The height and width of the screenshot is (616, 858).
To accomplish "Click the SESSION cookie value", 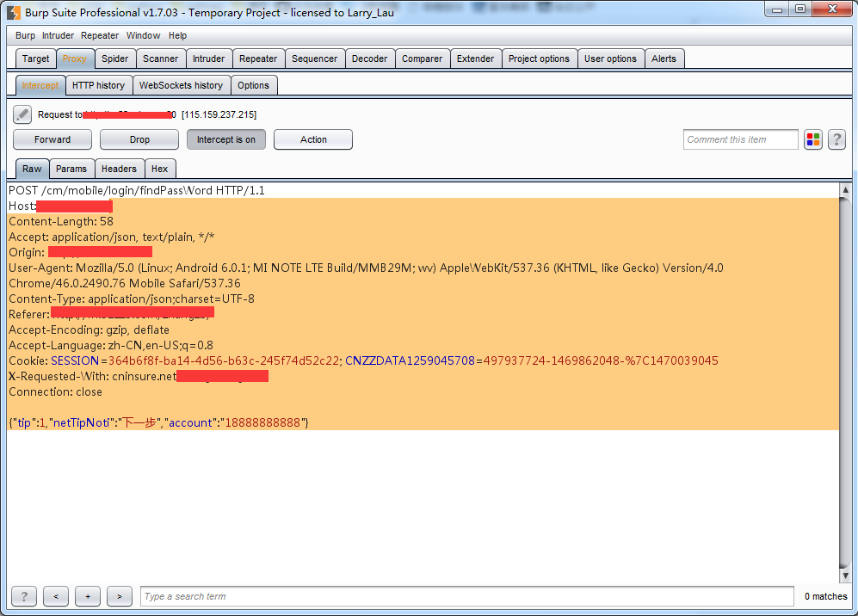I will pyautogui.click(x=223, y=361).
